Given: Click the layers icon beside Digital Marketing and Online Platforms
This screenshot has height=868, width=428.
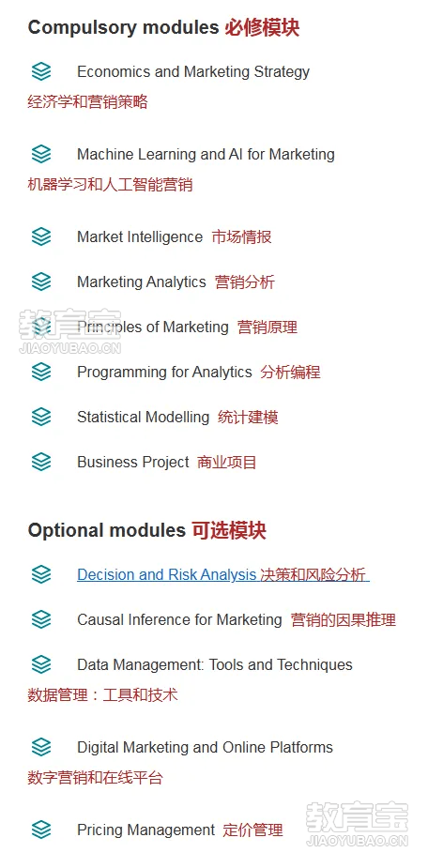Looking at the screenshot, I should pyautogui.click(x=41, y=747).
